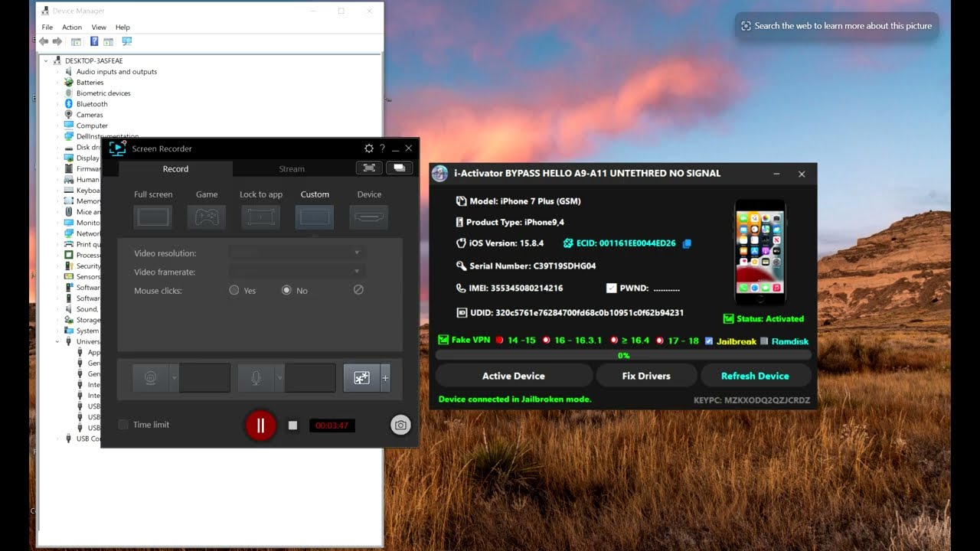Image resolution: width=980 pixels, height=551 pixels.
Task: Click the video overlay effects icon
Action: point(361,377)
